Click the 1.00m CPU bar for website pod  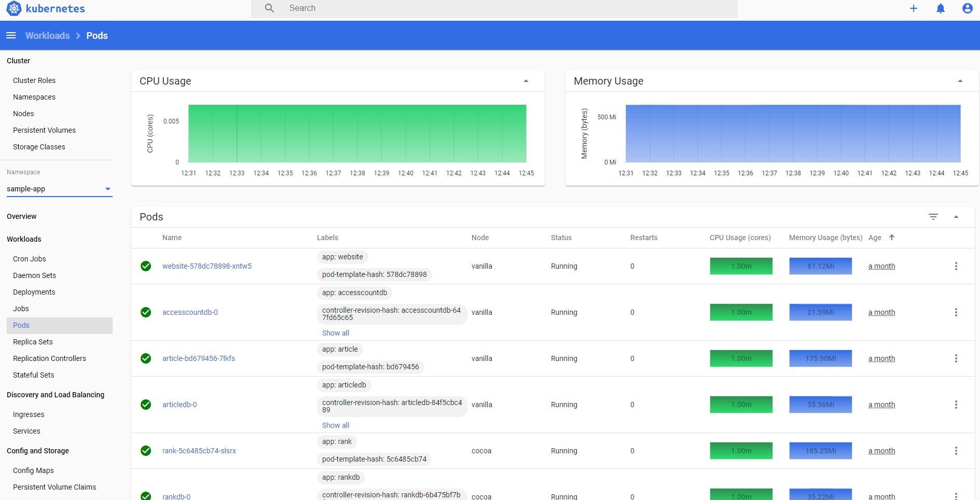pos(741,266)
